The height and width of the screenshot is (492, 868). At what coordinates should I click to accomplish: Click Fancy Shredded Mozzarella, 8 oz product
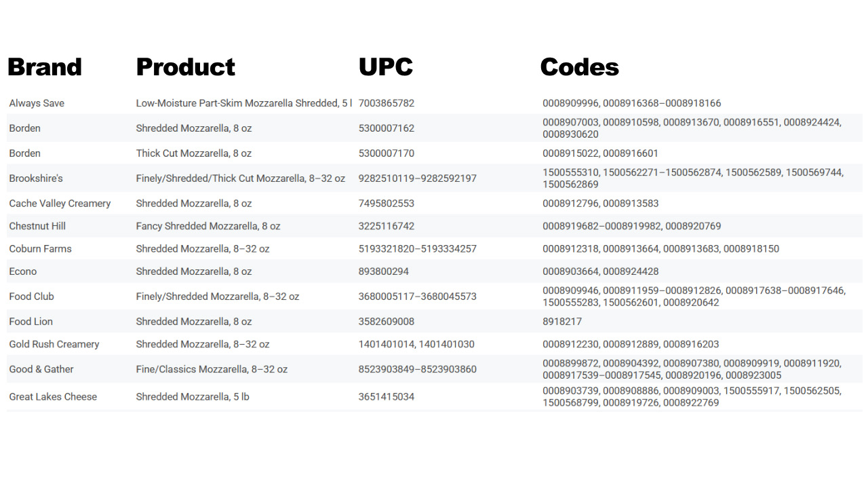[208, 226]
